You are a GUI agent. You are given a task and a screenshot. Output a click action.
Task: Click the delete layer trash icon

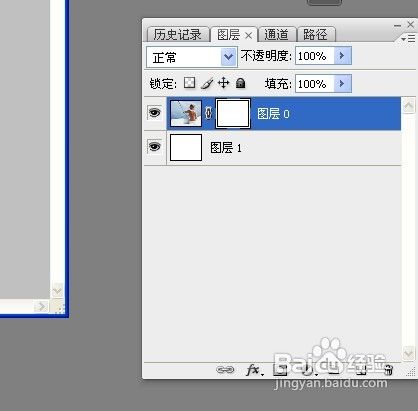389,370
